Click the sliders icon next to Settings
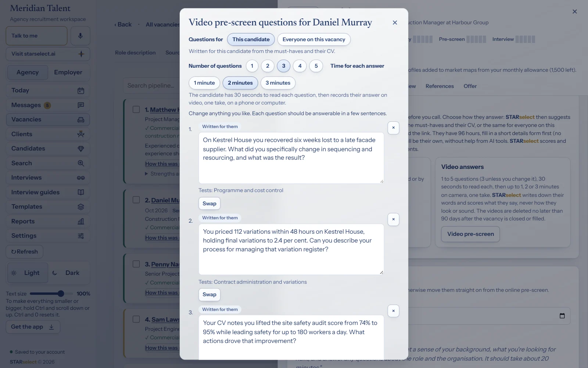Image resolution: width=588 pixels, height=368 pixels. (81, 236)
